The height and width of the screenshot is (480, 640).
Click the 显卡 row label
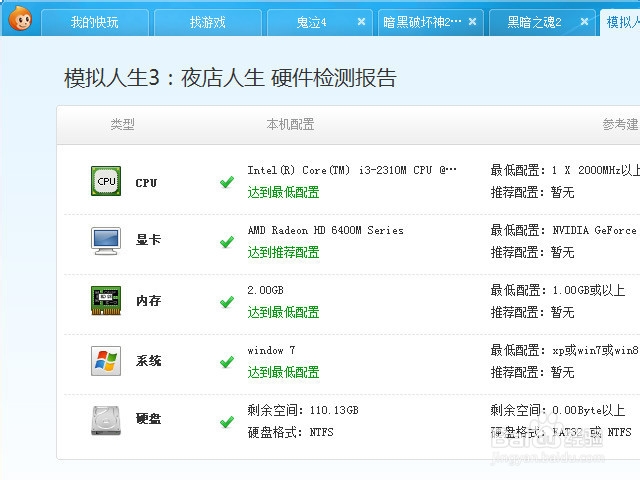pos(149,240)
